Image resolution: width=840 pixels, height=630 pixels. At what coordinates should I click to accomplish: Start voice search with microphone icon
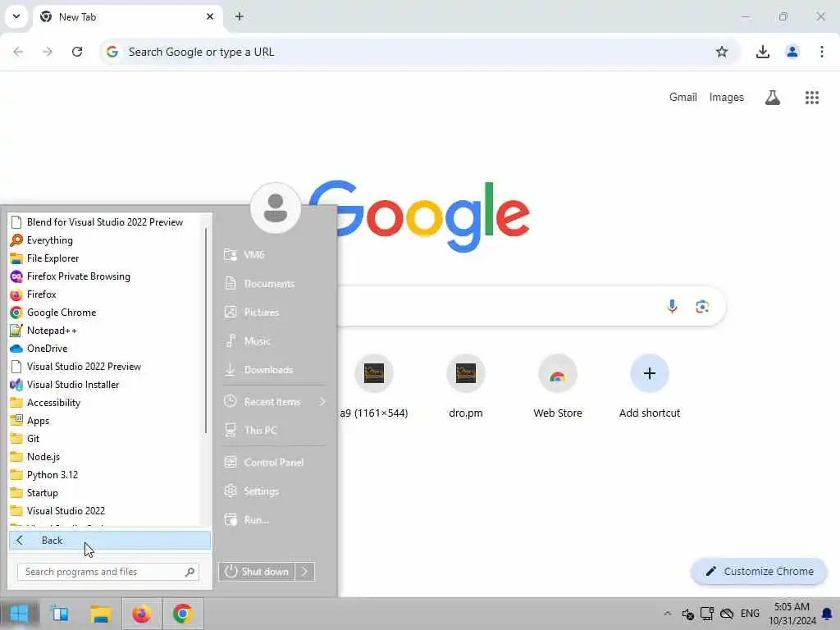[673, 307]
